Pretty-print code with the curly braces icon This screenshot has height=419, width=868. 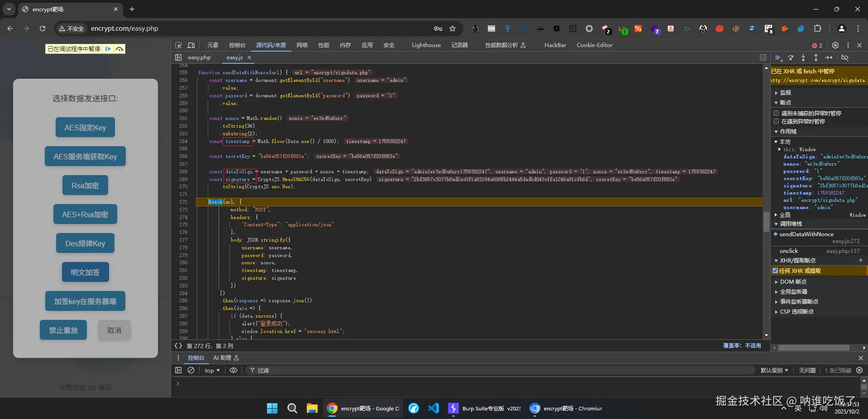click(178, 346)
